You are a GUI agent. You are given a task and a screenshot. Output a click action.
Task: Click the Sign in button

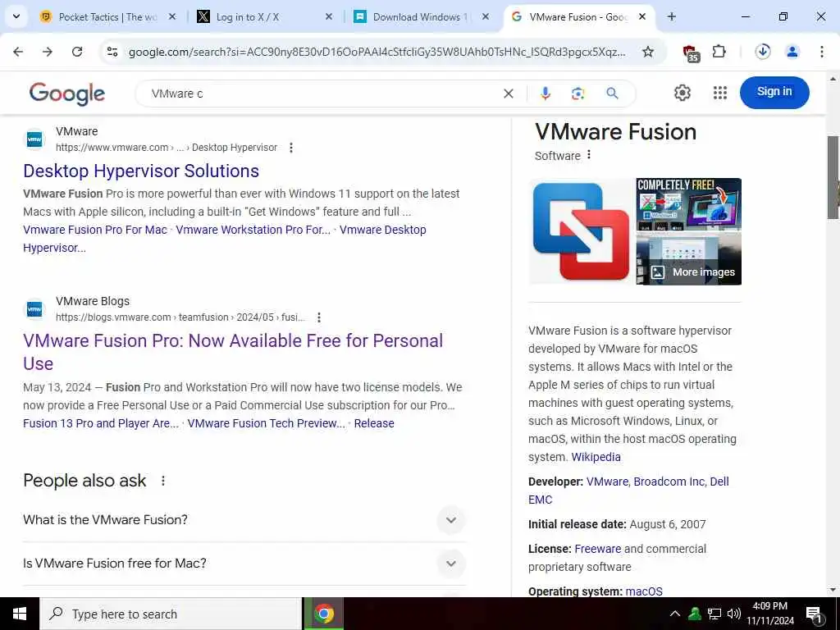coord(774,92)
